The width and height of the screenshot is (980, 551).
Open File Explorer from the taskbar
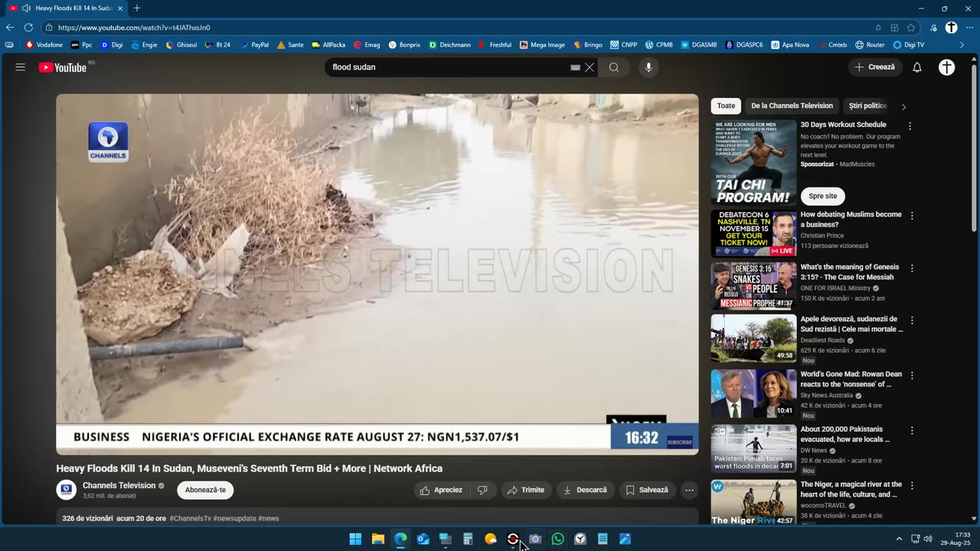(x=377, y=539)
